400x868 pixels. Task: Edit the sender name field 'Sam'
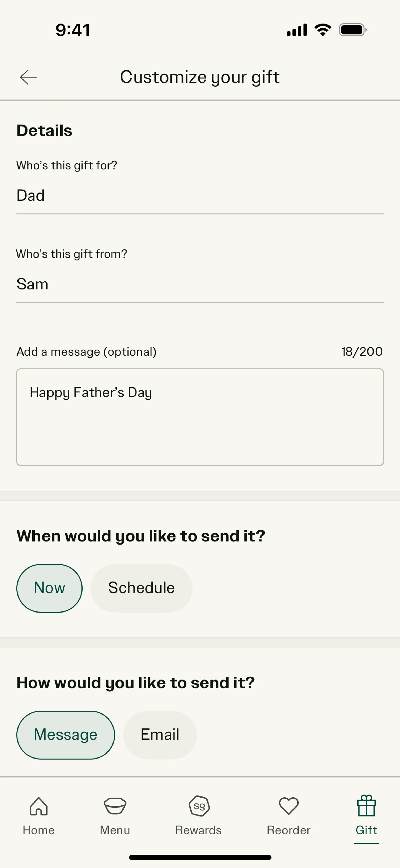200,284
